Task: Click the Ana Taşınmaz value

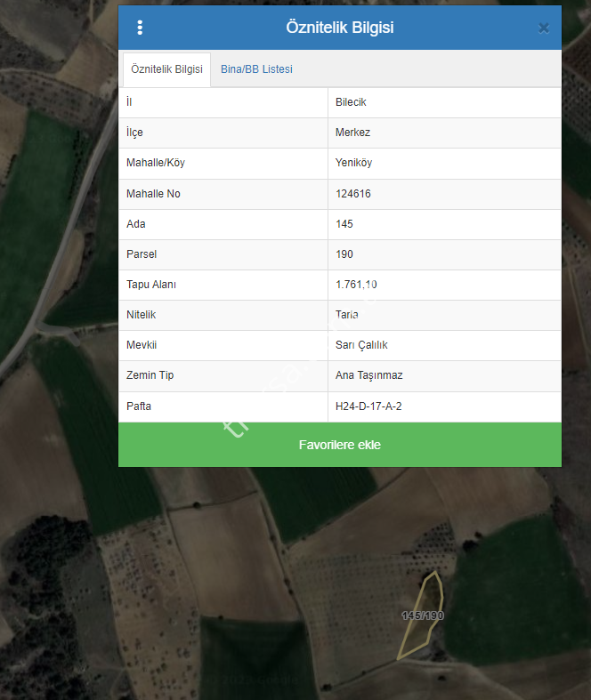Action: 368,375
